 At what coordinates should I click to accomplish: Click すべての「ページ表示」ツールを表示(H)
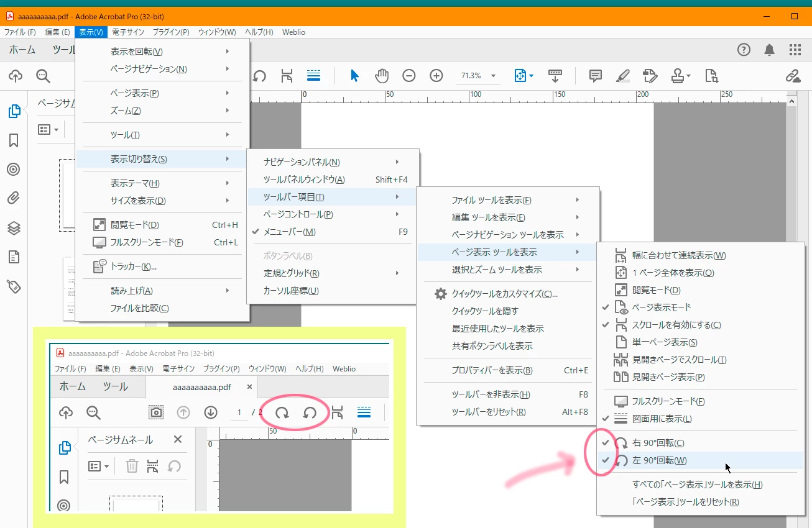point(700,485)
